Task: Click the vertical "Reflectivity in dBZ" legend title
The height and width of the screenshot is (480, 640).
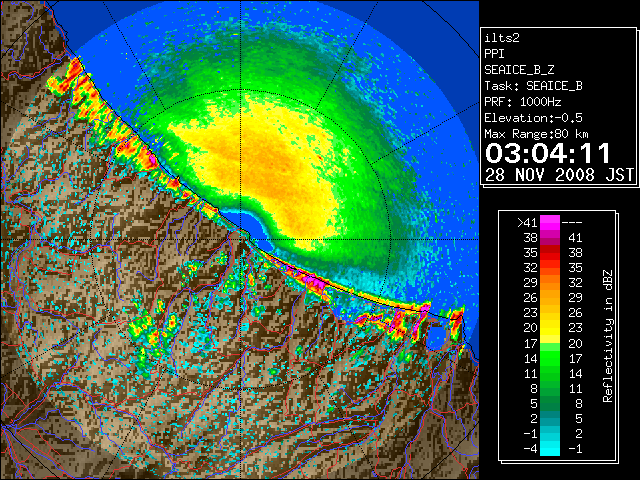Action: (x=607, y=336)
